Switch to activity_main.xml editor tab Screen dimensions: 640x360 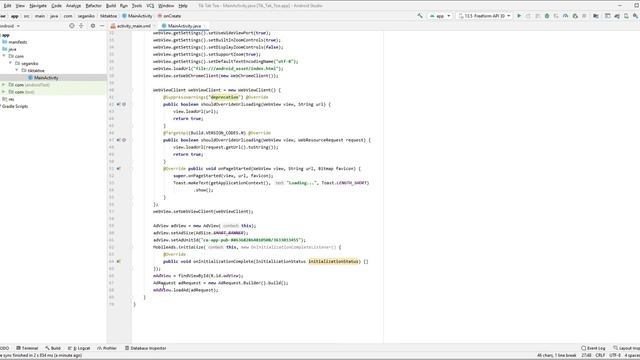(x=131, y=26)
